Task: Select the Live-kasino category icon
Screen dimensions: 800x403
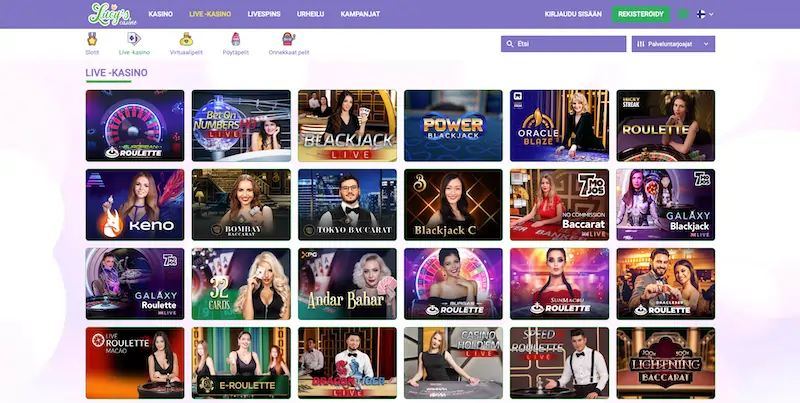Action: [x=134, y=39]
